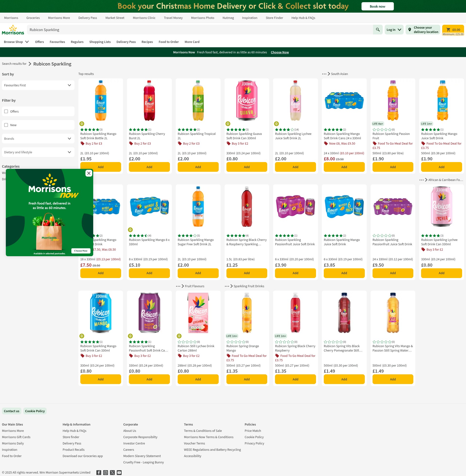
Task: Click LIFE 1m+ badge on Spring Orange Mango
Action: click(232, 336)
